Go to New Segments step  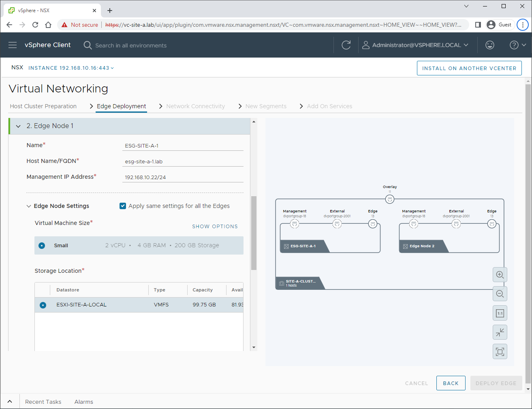[x=266, y=106]
